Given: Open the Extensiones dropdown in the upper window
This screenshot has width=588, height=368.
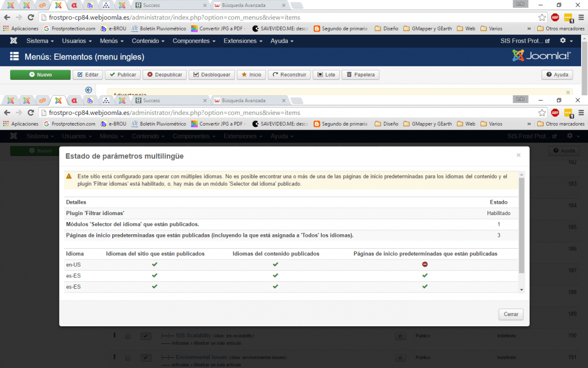Looking at the screenshot, I should [243, 41].
